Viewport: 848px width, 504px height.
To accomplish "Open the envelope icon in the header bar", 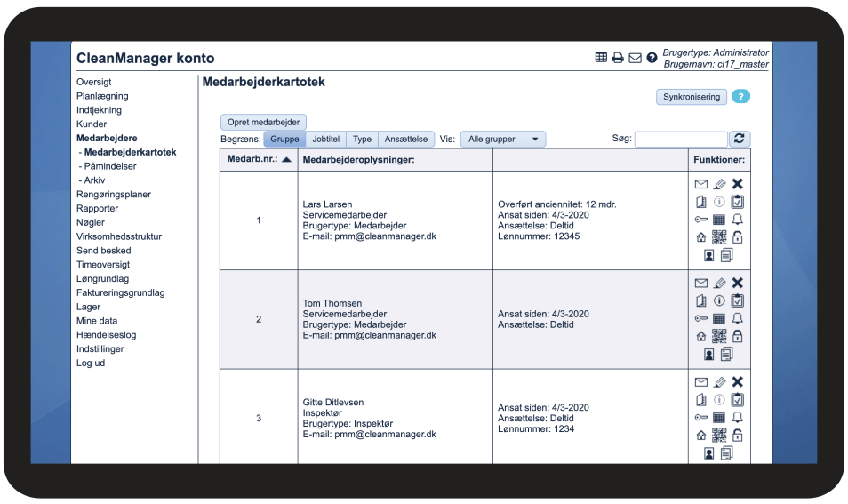I will point(635,58).
